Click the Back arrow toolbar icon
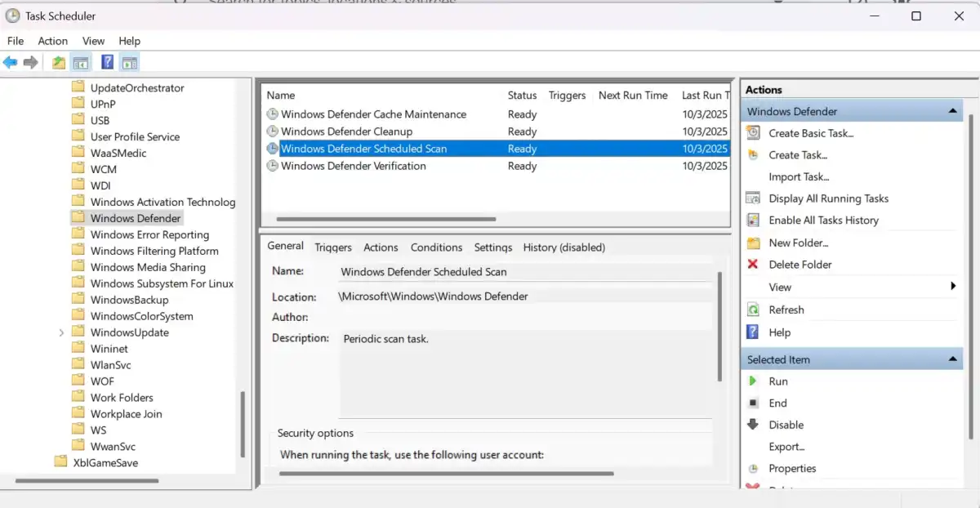The image size is (980, 508). click(x=10, y=63)
